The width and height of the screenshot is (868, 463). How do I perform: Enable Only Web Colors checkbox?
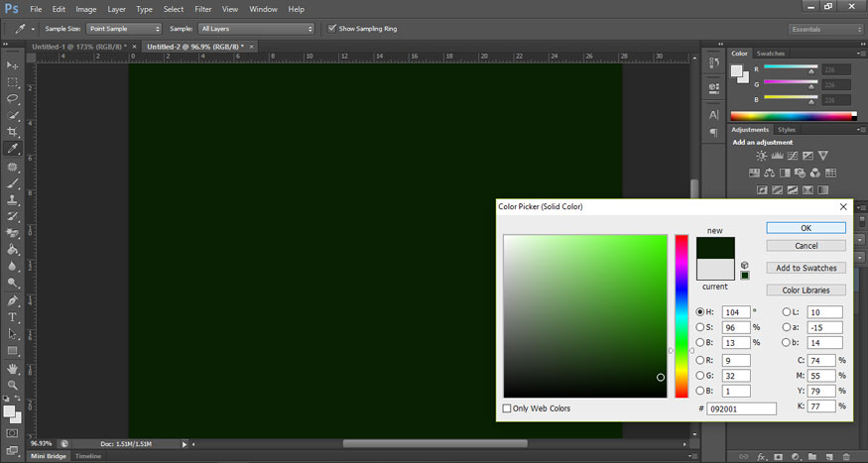coord(508,408)
